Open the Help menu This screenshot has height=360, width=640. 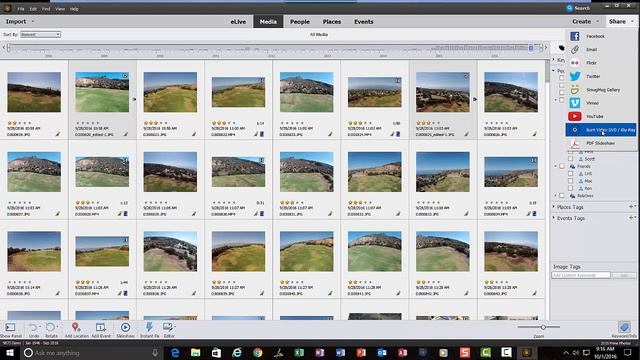(x=74, y=9)
